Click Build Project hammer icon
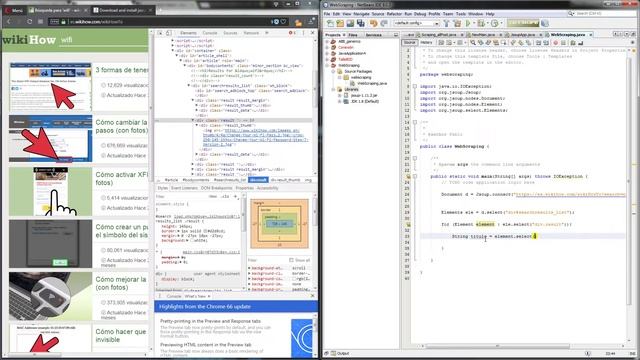The width and height of the screenshot is (640, 360). pos(446,24)
